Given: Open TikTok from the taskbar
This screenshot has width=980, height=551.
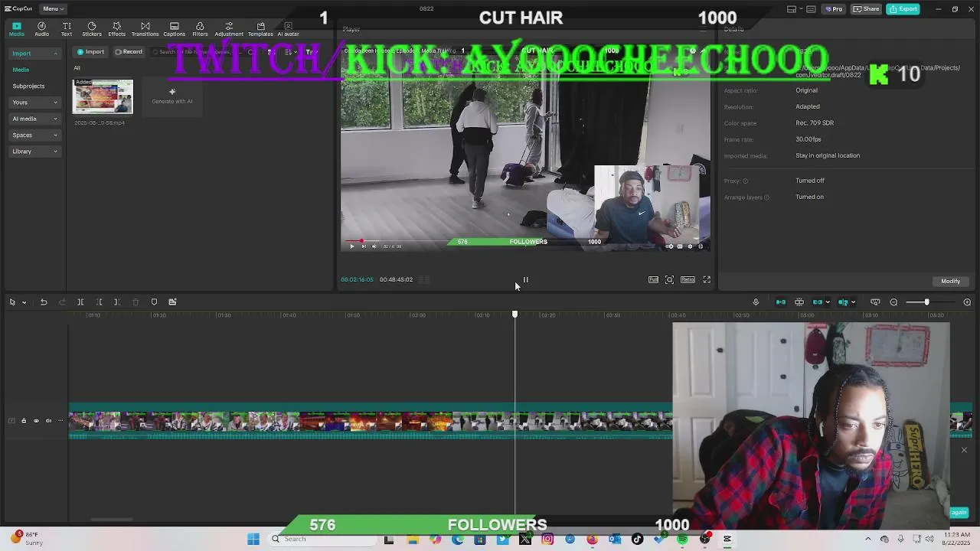Looking at the screenshot, I should [x=637, y=540].
